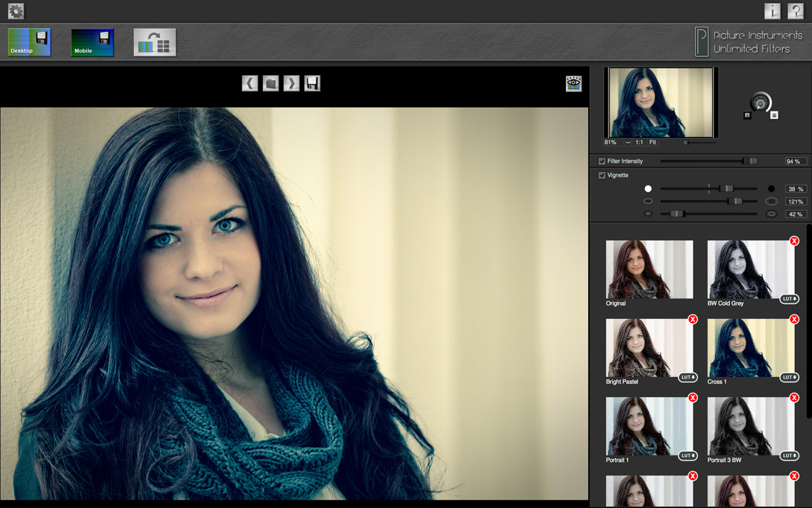Save the filter for Mobile

coord(93,43)
